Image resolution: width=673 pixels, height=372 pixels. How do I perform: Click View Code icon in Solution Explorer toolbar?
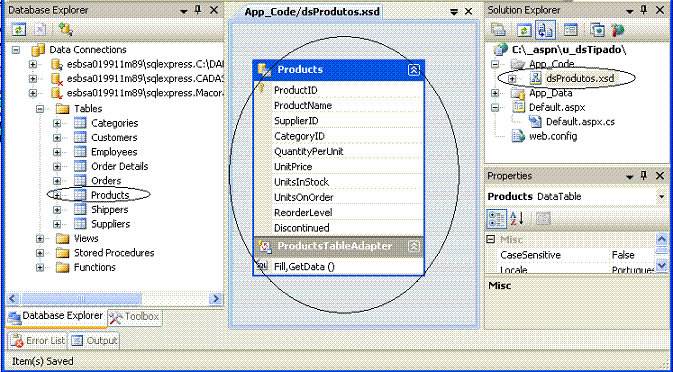coord(570,30)
